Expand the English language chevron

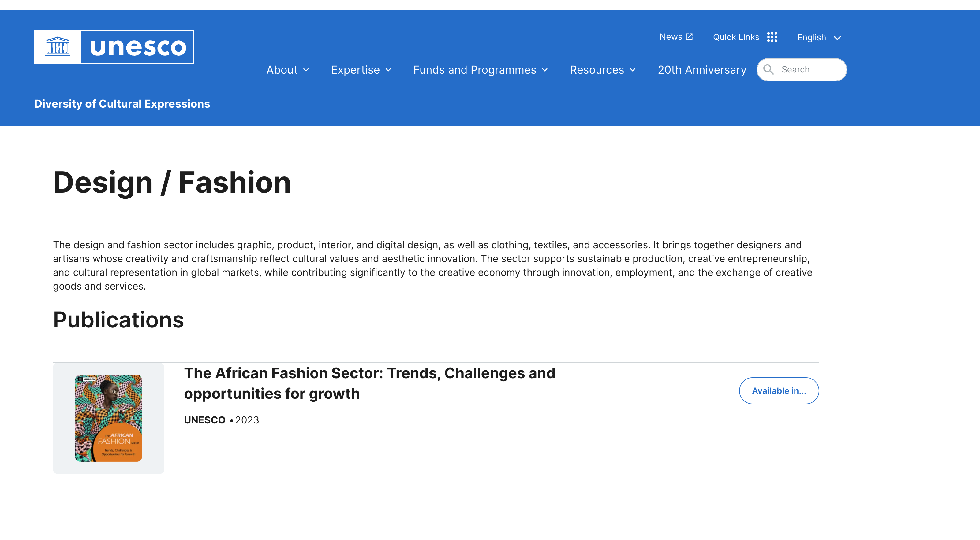tap(837, 38)
